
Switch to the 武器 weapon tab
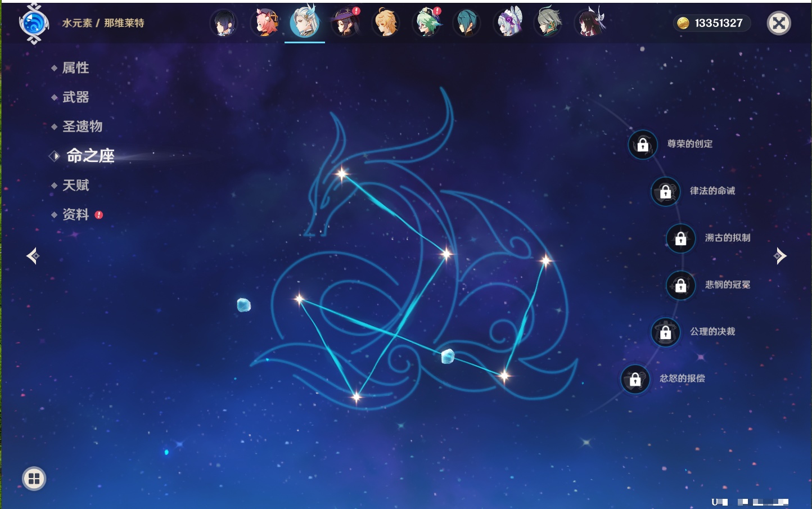coord(75,97)
